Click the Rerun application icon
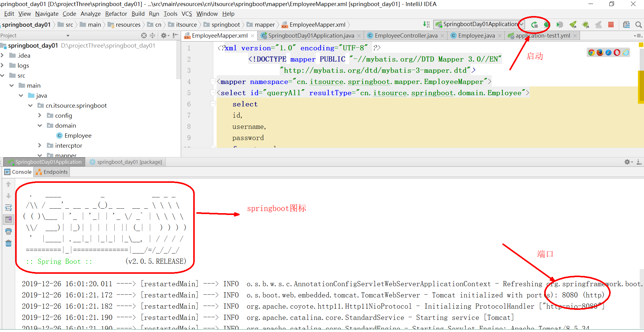Image resolution: width=644 pixels, height=332 pixels. (x=534, y=25)
